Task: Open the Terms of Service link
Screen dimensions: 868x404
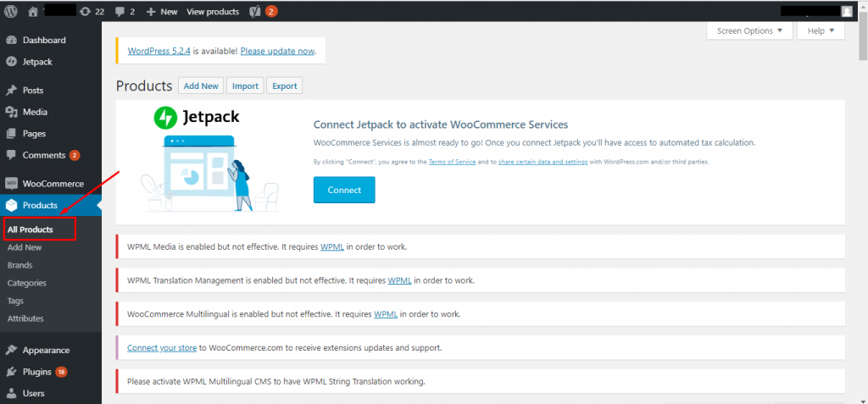Action: (x=452, y=162)
